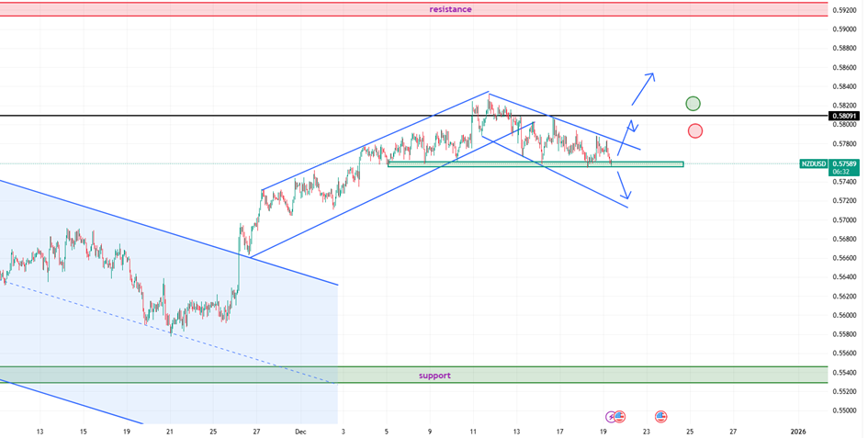This screenshot has height=438, width=868.
Task: Select the downward blue arrow drawing
Action: tap(625, 185)
